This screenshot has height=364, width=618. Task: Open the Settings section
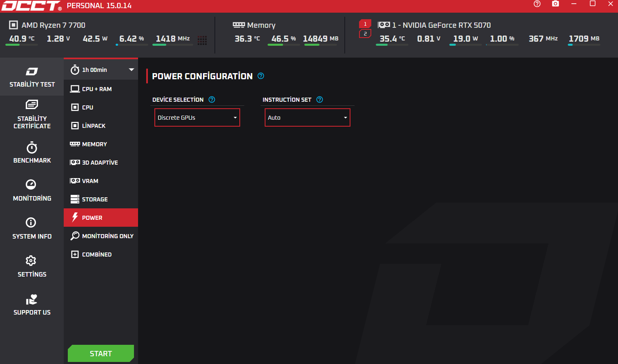(x=32, y=266)
